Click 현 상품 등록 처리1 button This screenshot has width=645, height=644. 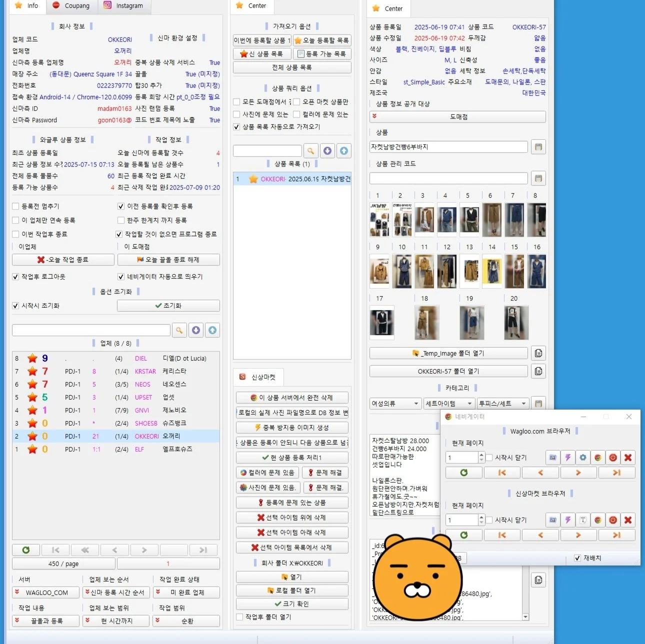[292, 458]
